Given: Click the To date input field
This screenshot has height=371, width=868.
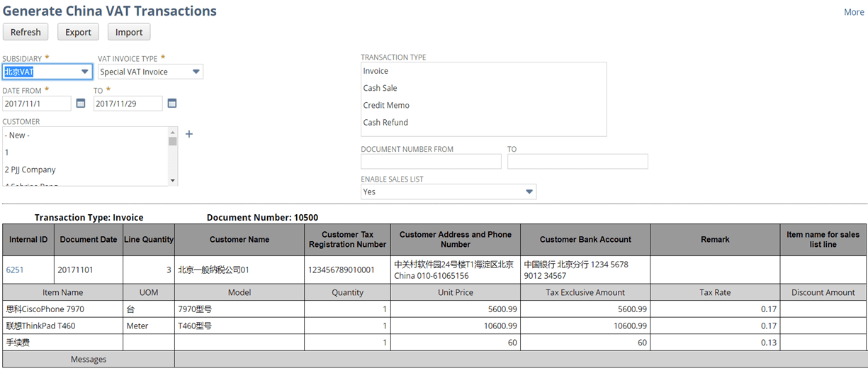Looking at the screenshot, I should tap(128, 104).
